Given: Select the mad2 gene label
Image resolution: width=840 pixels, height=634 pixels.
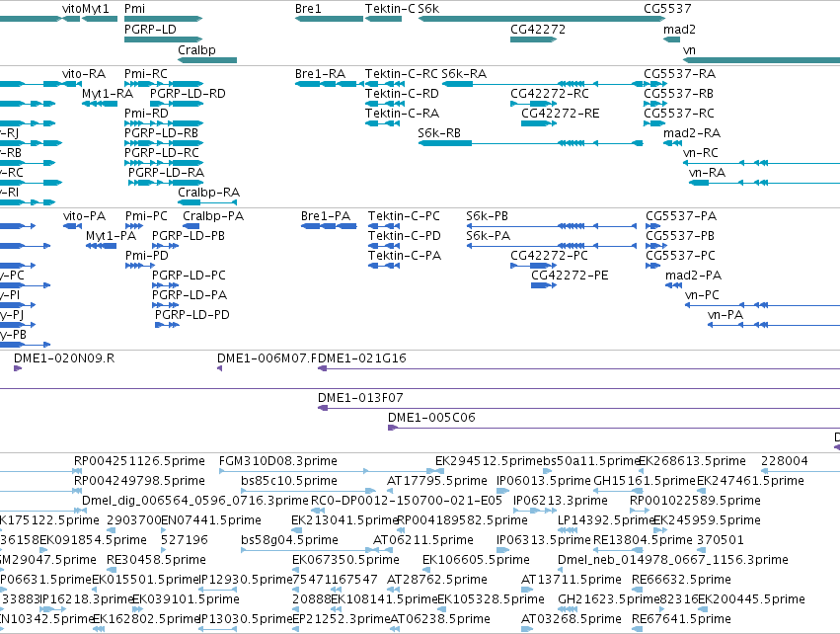Looking at the screenshot, I should click(679, 29).
